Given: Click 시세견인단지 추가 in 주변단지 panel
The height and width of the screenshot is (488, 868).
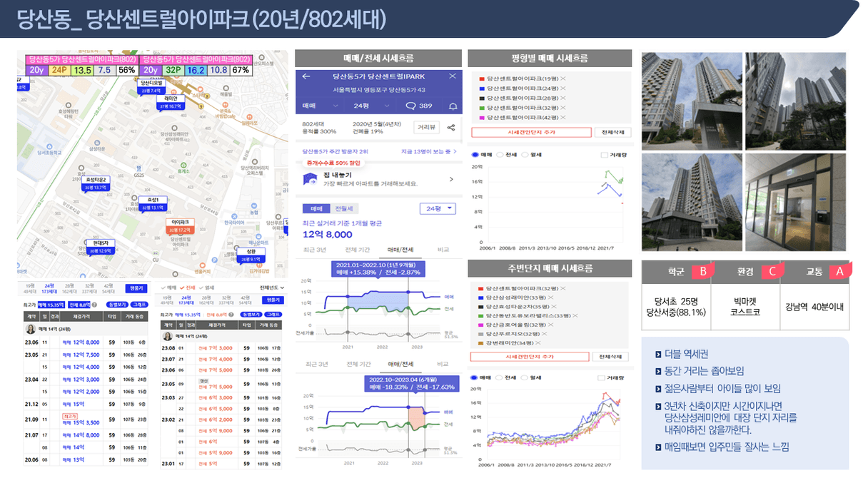Looking at the screenshot, I should [x=531, y=357].
